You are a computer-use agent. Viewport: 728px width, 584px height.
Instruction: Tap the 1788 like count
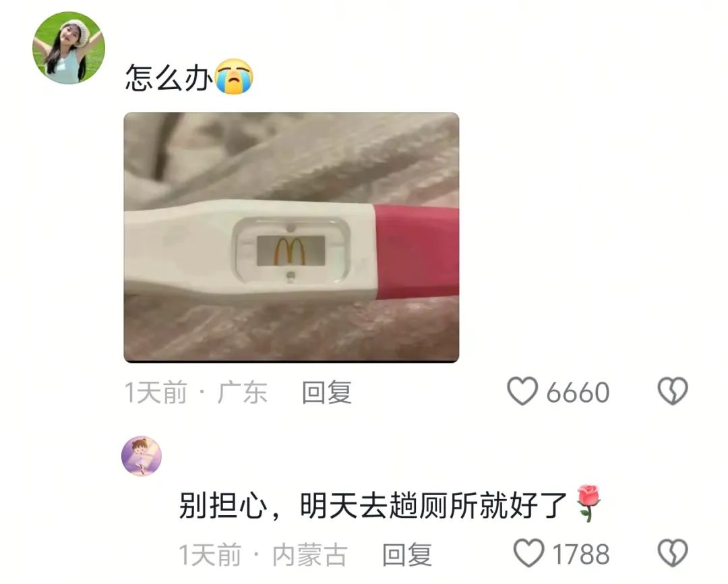[581, 554]
